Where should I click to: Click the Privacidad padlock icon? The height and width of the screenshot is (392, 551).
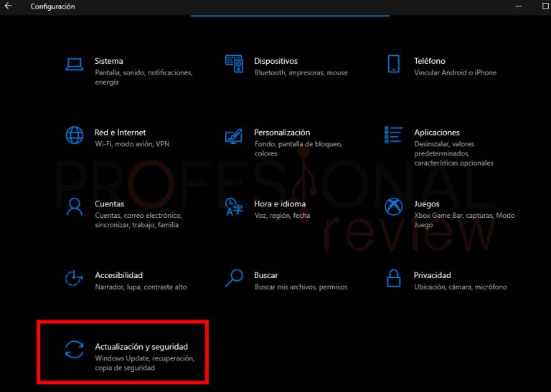click(x=393, y=278)
